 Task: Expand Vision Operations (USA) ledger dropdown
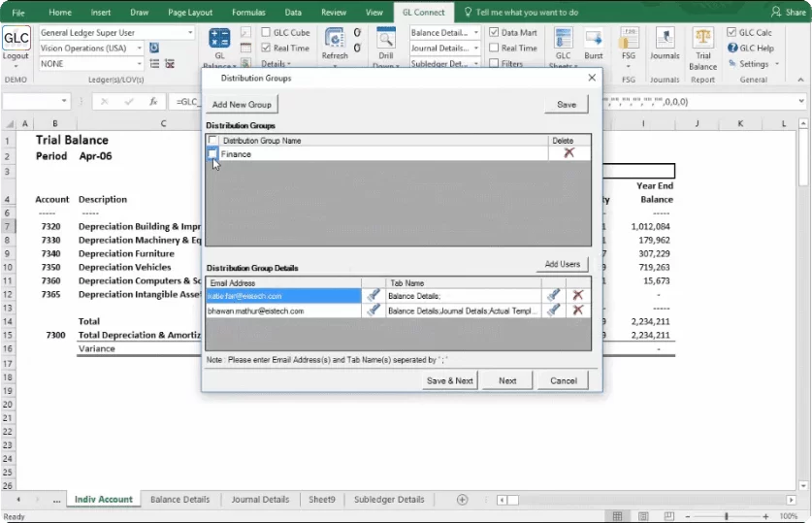pos(140,49)
